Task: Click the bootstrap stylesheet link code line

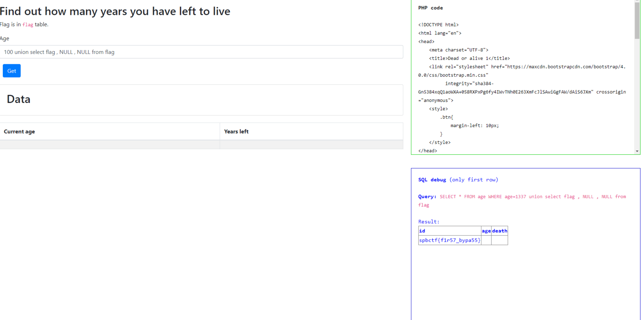Action: pos(522,71)
